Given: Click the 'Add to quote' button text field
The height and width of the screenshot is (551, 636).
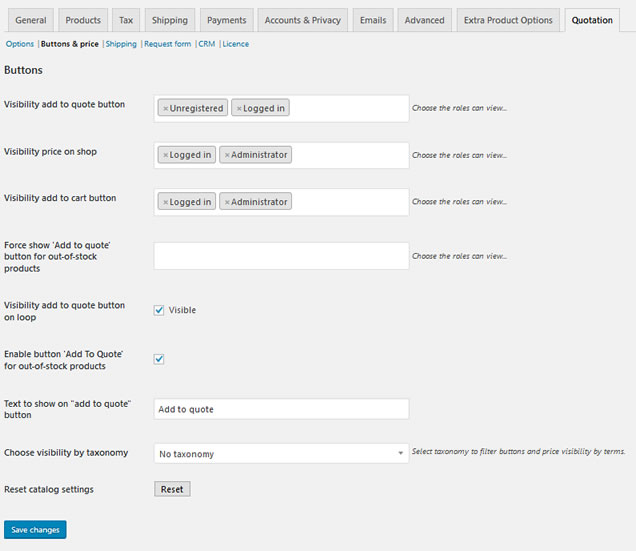Looking at the screenshot, I should [281, 409].
